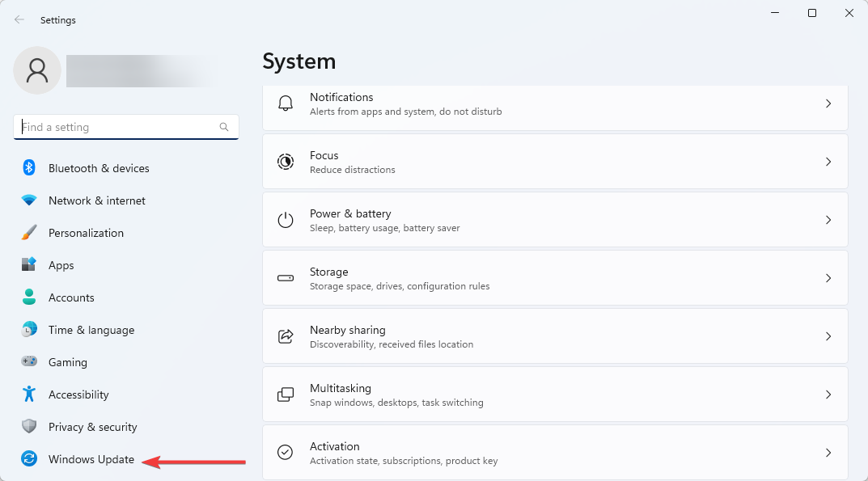Click the Multitasking windows icon

tap(286, 395)
